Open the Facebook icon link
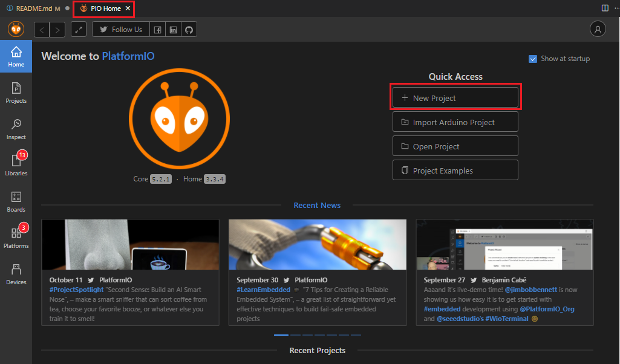Image resolution: width=620 pixels, height=364 pixels. 157,30
